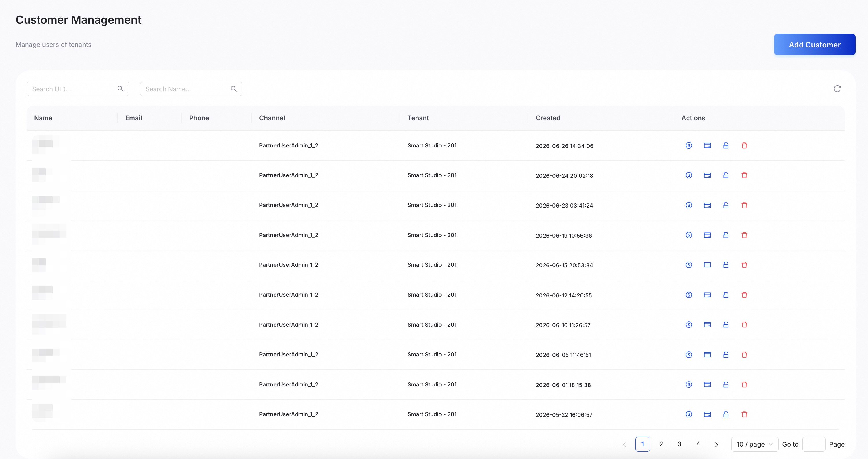The image size is (868, 459).
Task: Click the magnifier icon in Search Name
Action: click(233, 89)
